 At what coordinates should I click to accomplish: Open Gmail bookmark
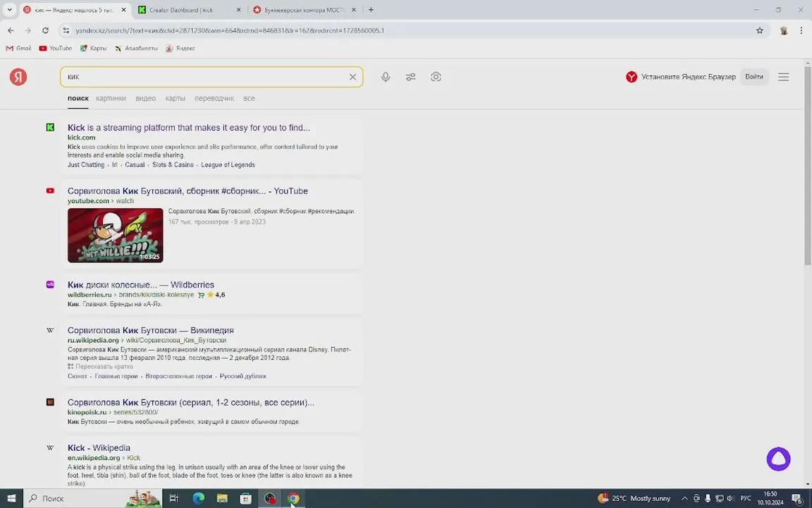pos(18,48)
